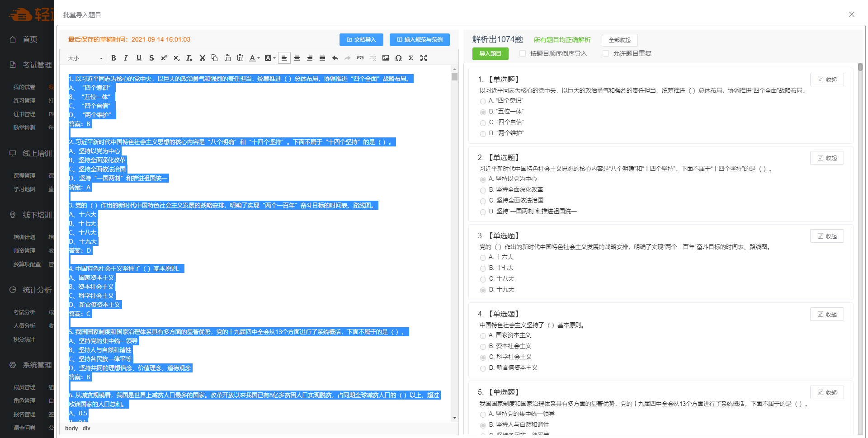Click the editor's vertical scrollbar thumb
Viewport: 868px width, 438px height.
454,76
